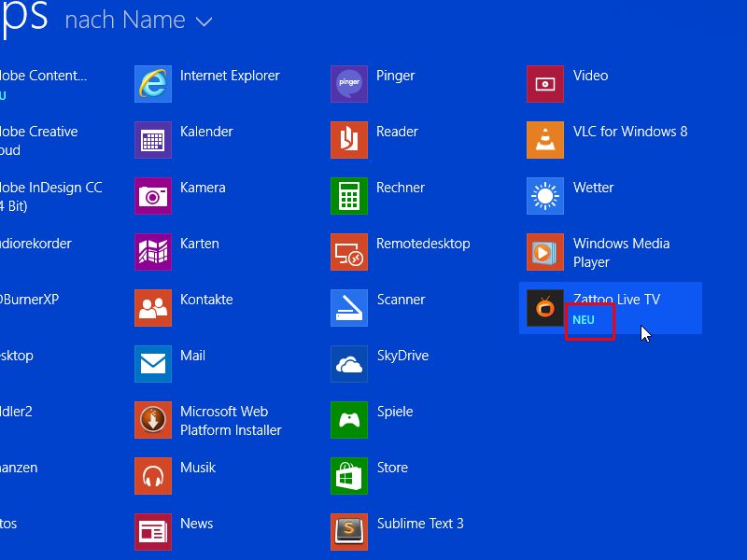747x560 pixels.
Task: Open the Internet Explorer icon
Action: coord(153,84)
